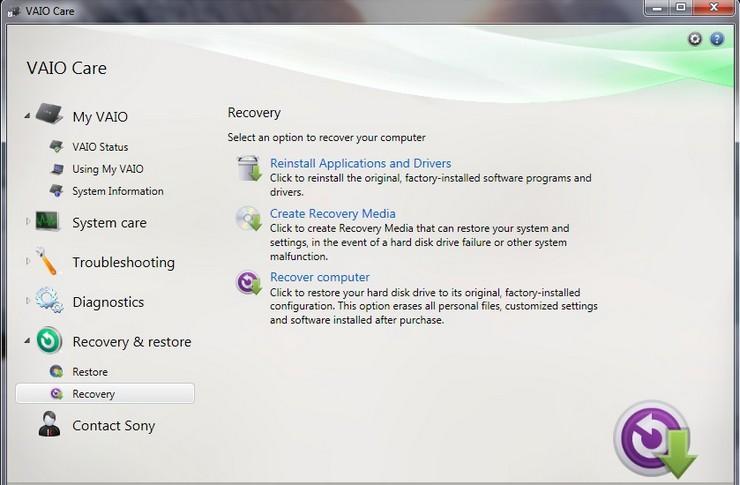The height and width of the screenshot is (485, 740).
Task: Click the settings gear icon
Action: (x=695, y=39)
